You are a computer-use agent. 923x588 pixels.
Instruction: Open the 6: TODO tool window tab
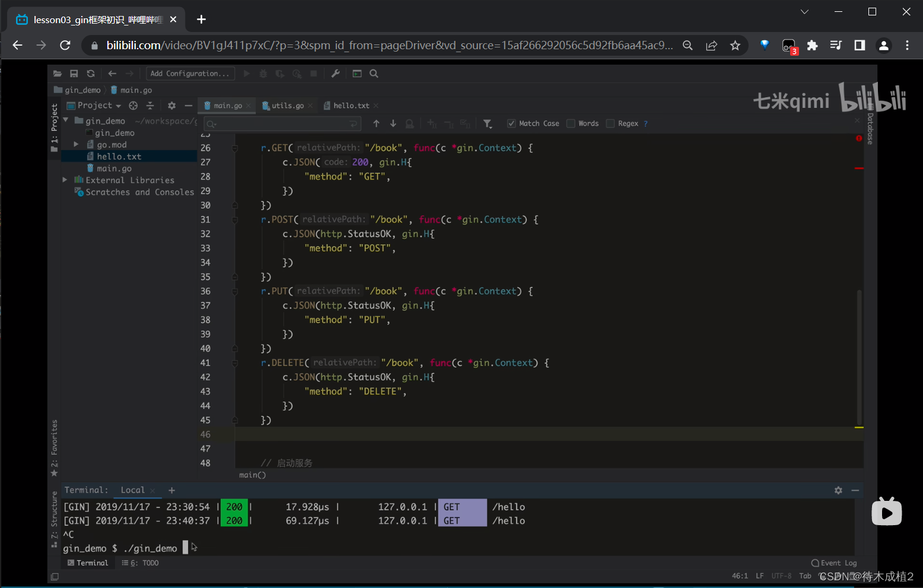[x=141, y=563]
